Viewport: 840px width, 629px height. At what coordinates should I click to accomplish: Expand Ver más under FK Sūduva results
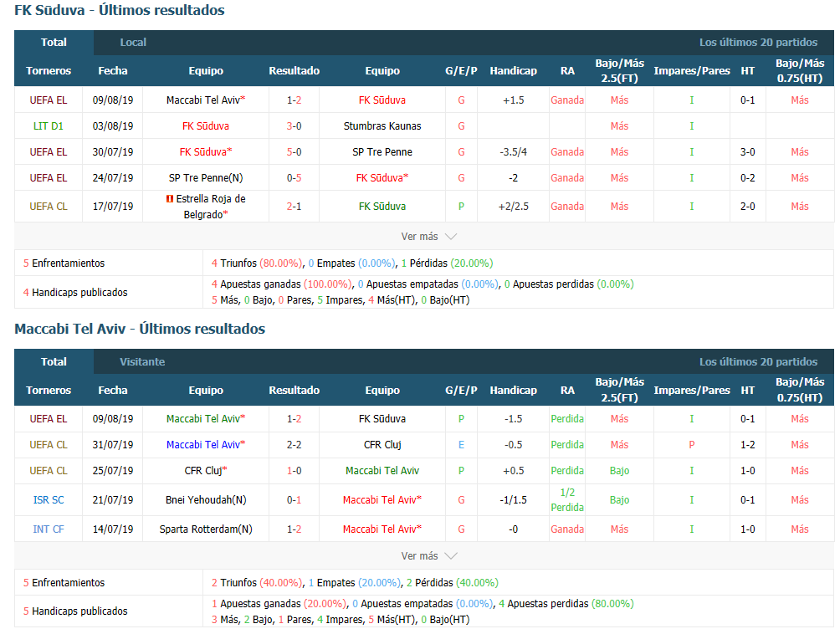428,236
